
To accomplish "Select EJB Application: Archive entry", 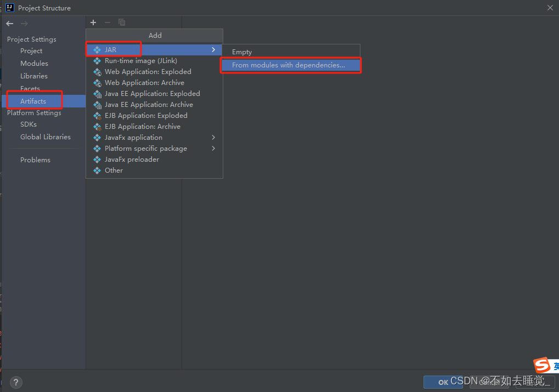I will (x=154, y=127).
